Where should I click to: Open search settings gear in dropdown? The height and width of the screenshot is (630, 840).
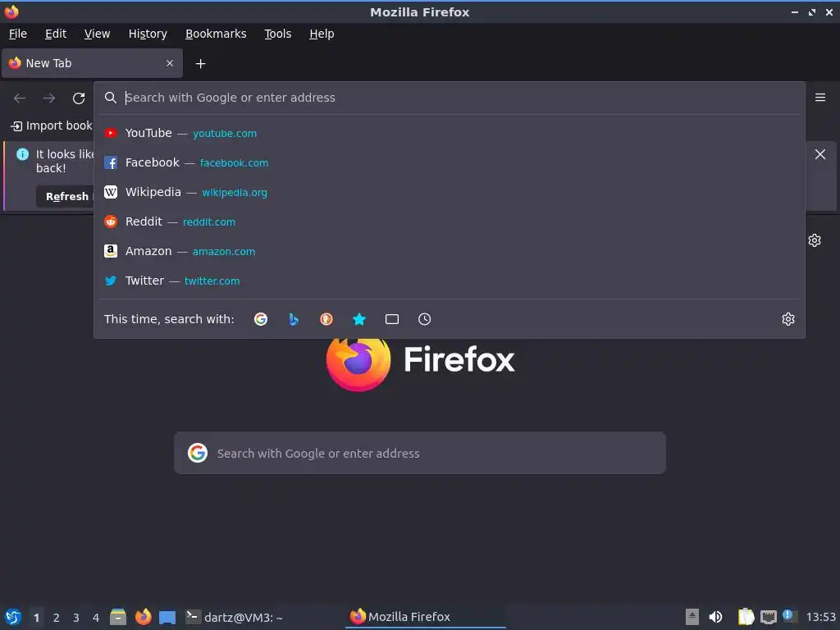pos(788,319)
